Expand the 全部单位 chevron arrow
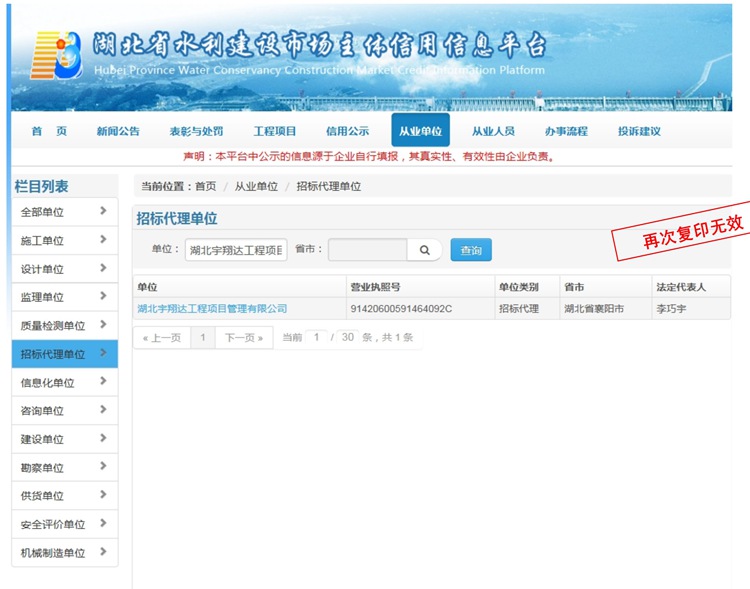The image size is (750, 589). point(103,211)
